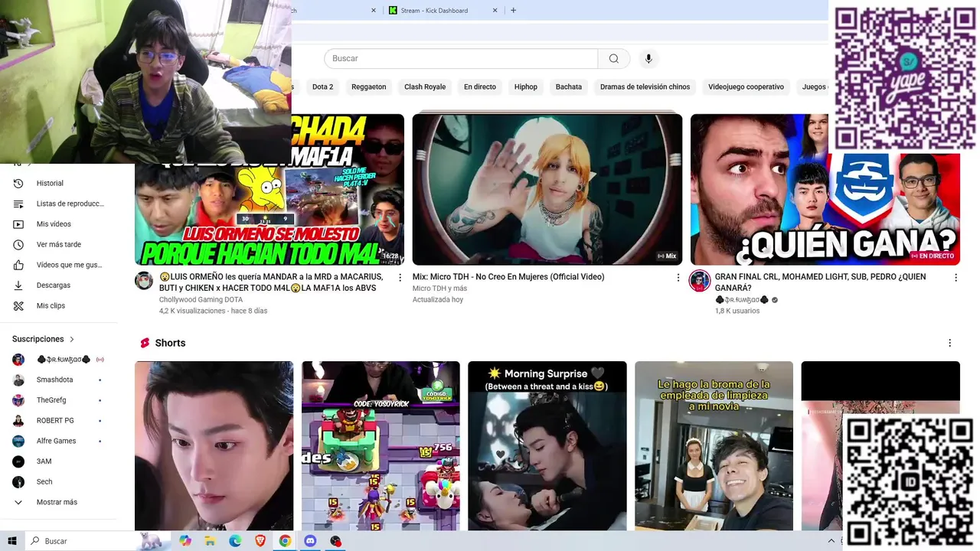
Task: Filter by Dramas de televisión chinos chip
Action: click(645, 87)
